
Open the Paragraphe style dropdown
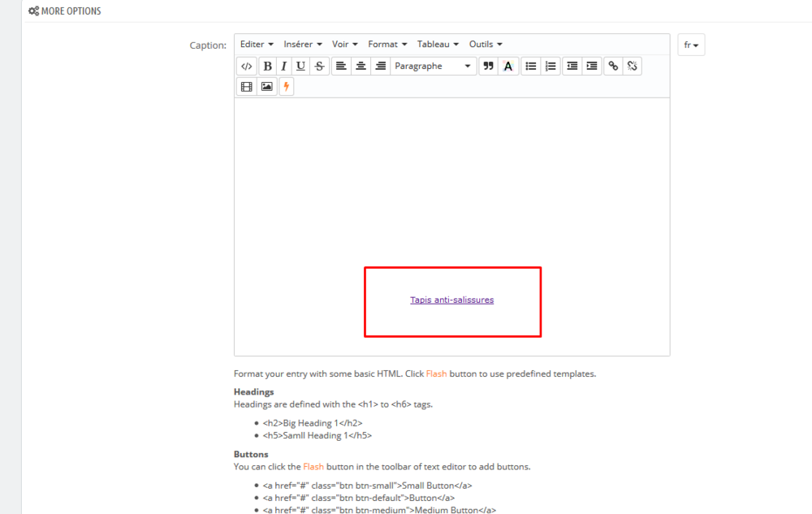pyautogui.click(x=434, y=66)
